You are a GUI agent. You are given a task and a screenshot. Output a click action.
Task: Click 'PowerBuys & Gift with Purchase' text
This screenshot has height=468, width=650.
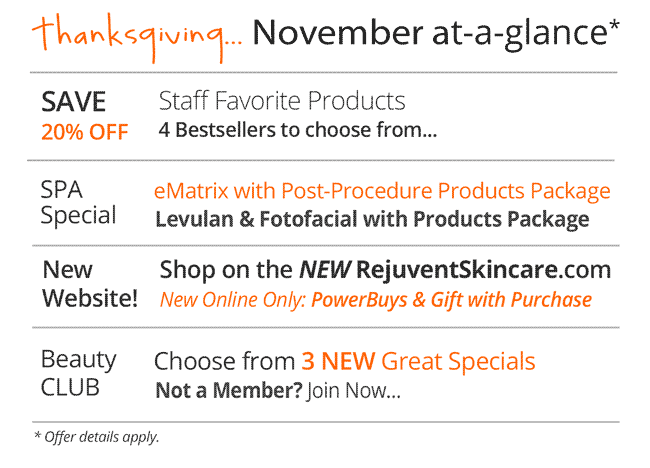point(451,299)
